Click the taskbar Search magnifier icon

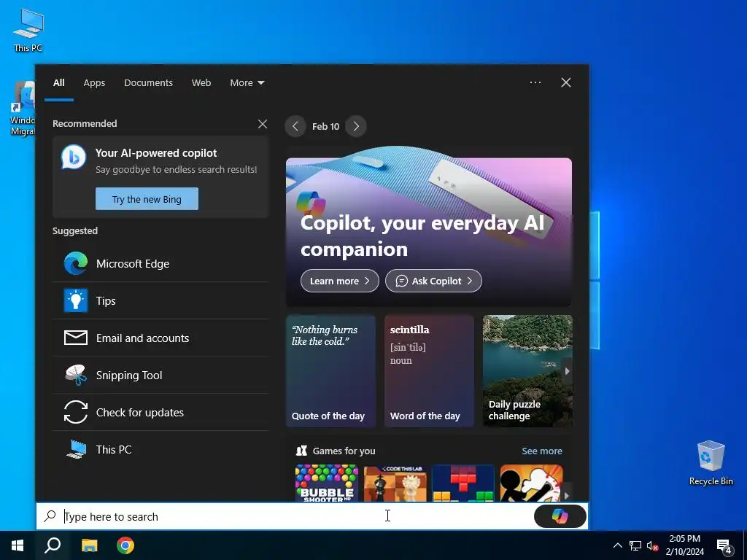tap(53, 545)
